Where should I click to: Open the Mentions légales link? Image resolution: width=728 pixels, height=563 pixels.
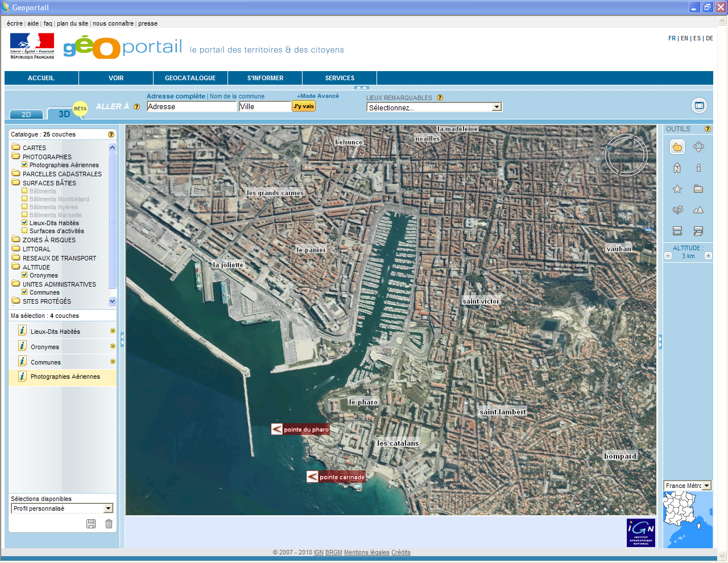(367, 552)
